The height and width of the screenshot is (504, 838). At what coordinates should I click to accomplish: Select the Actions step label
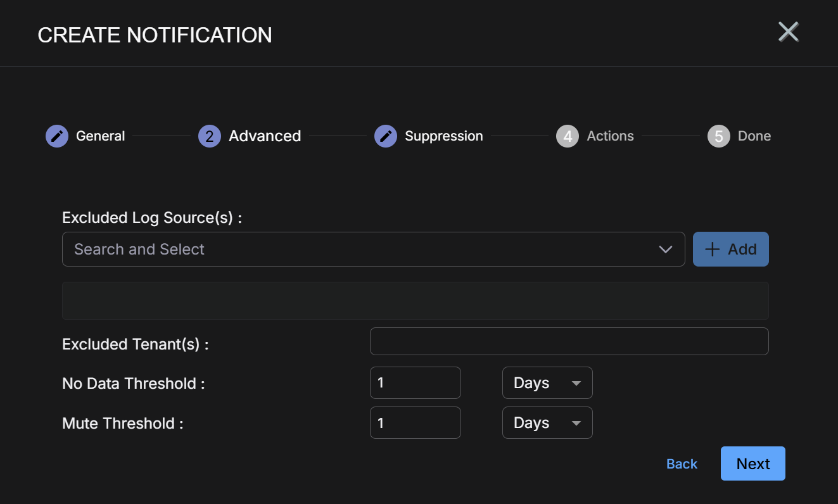[610, 136]
